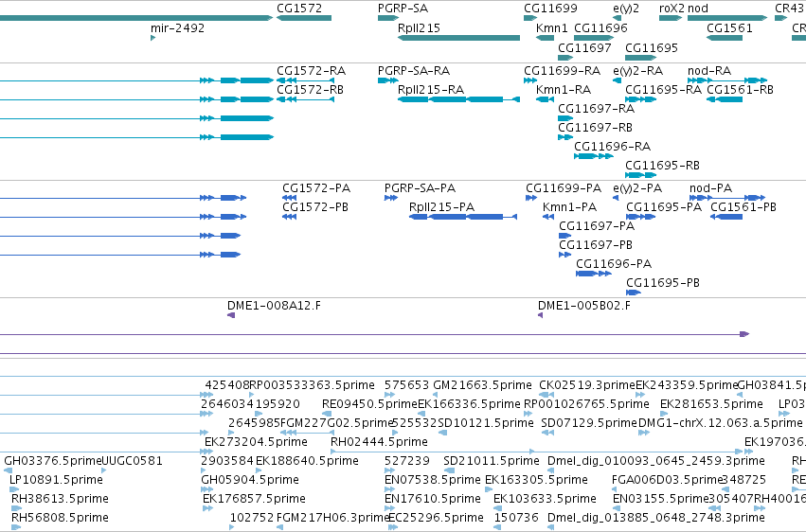Select the CG1572-RB transcript label
Screen dimensions: 806x532
click(310, 90)
